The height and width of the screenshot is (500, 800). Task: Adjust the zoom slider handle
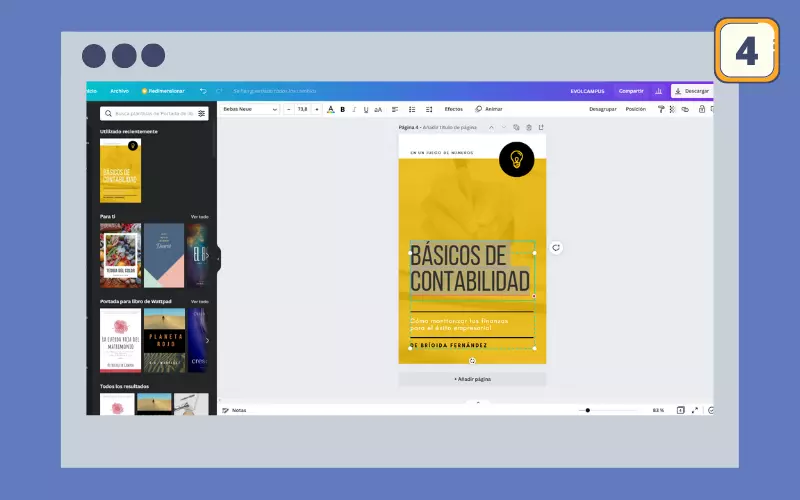[588, 410]
